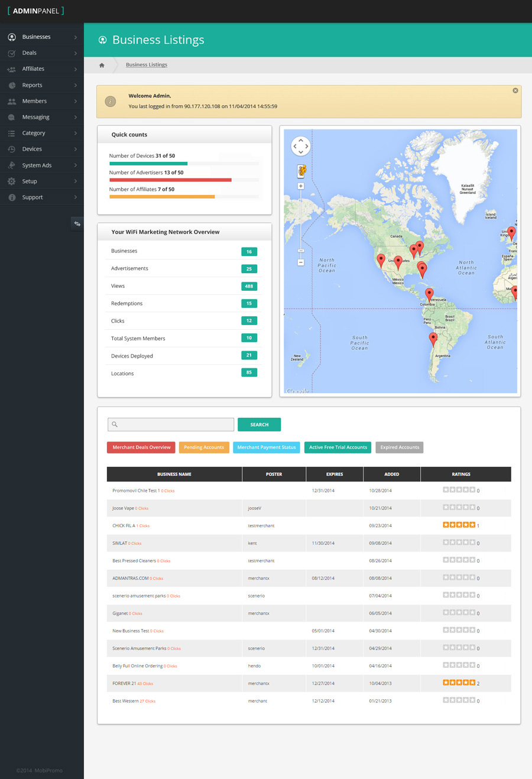The height and width of the screenshot is (779, 532).
Task: Sort table by Business Name column header
Action: (174, 474)
